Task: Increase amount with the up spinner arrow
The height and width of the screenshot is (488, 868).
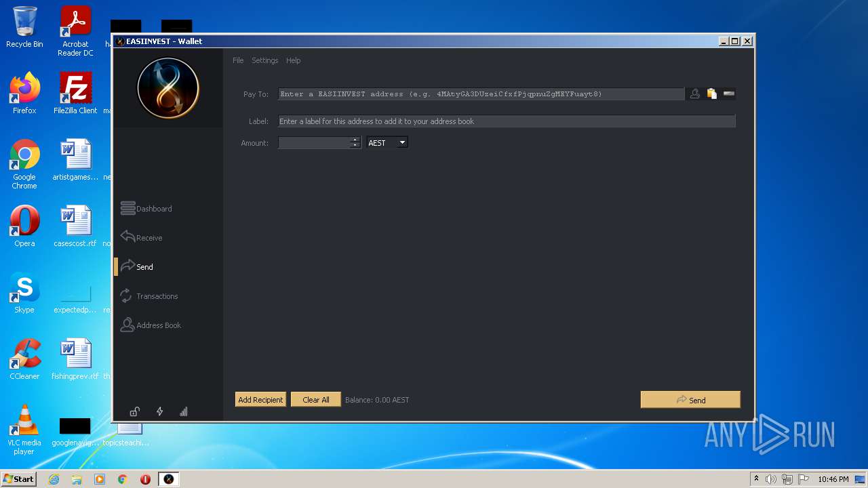Action: click(x=355, y=140)
